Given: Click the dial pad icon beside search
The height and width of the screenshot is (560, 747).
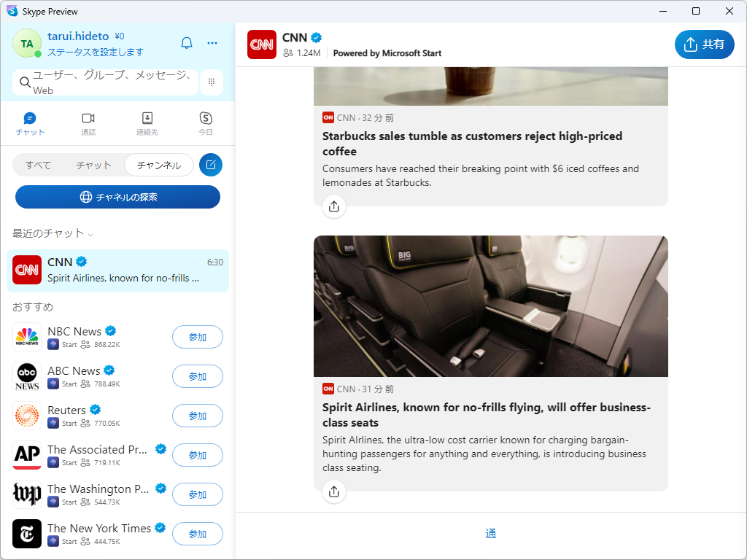Looking at the screenshot, I should (212, 82).
